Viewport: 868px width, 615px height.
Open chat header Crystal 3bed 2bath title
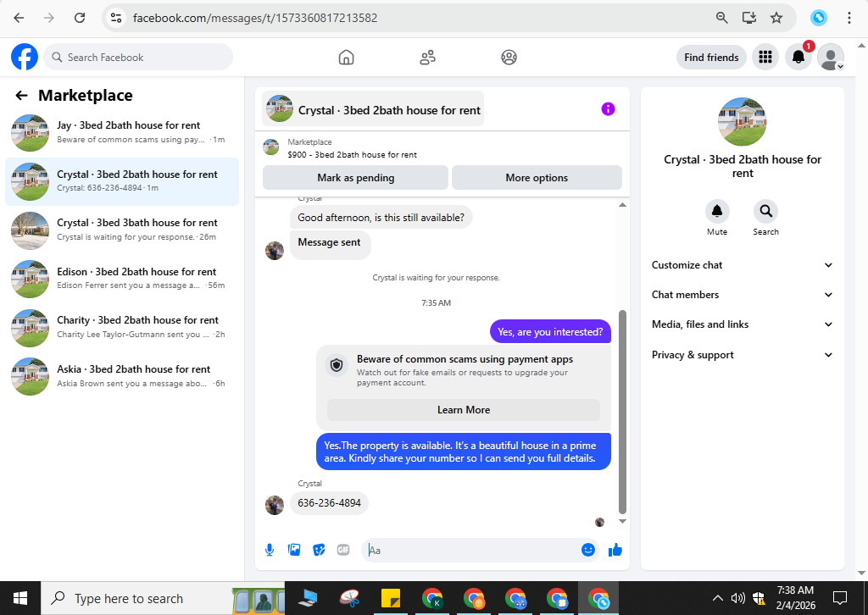(373, 109)
